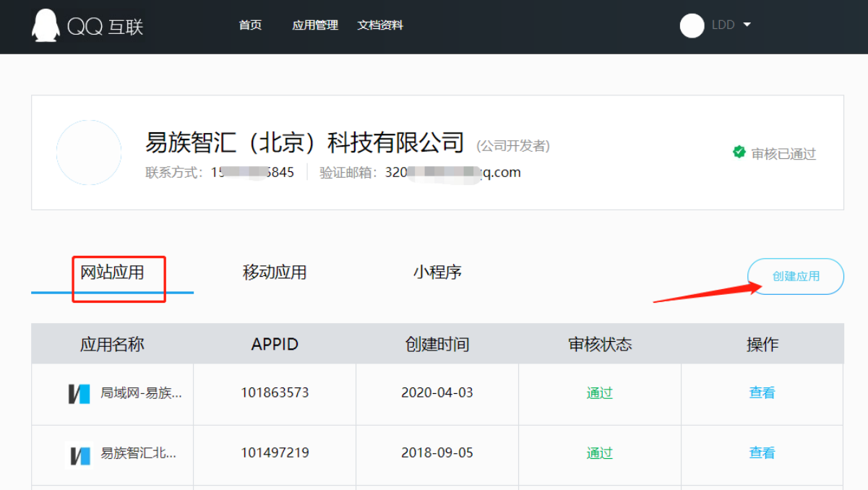
Task: Click the company profile avatar circle
Action: (89, 152)
